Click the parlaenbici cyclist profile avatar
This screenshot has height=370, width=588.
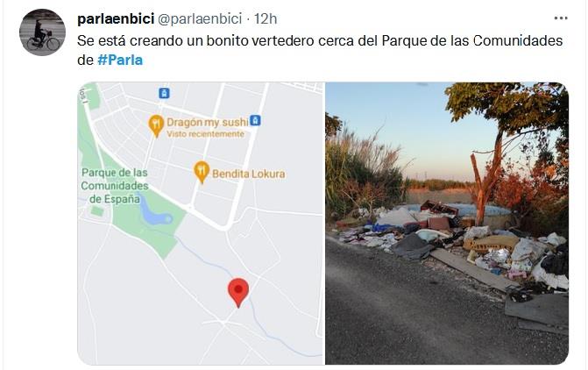coord(42,32)
